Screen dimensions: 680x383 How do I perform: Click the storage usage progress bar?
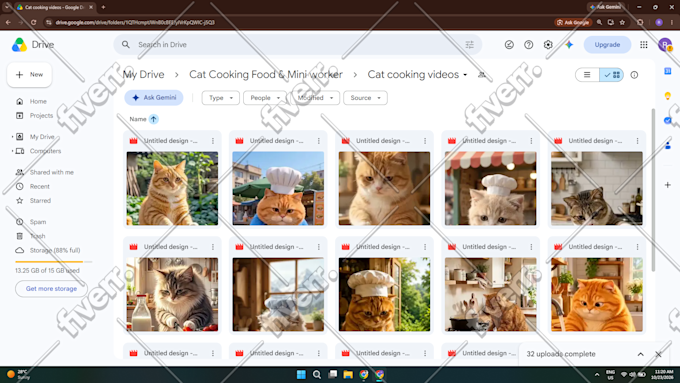tap(54, 262)
